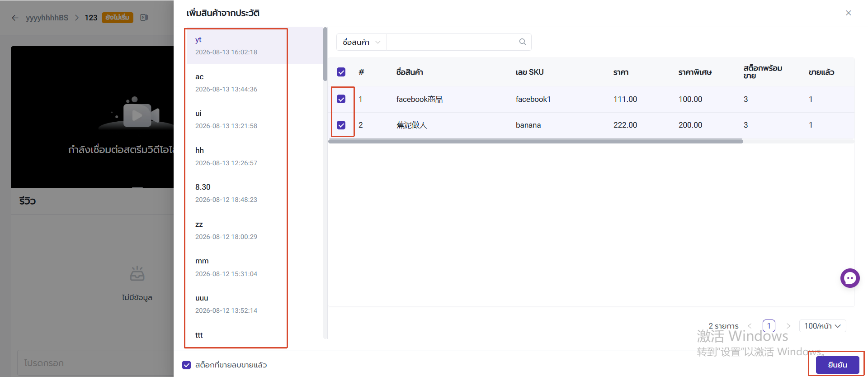
Task: Click the back arrow beside yyyyhhhhBS
Action: [x=15, y=18]
